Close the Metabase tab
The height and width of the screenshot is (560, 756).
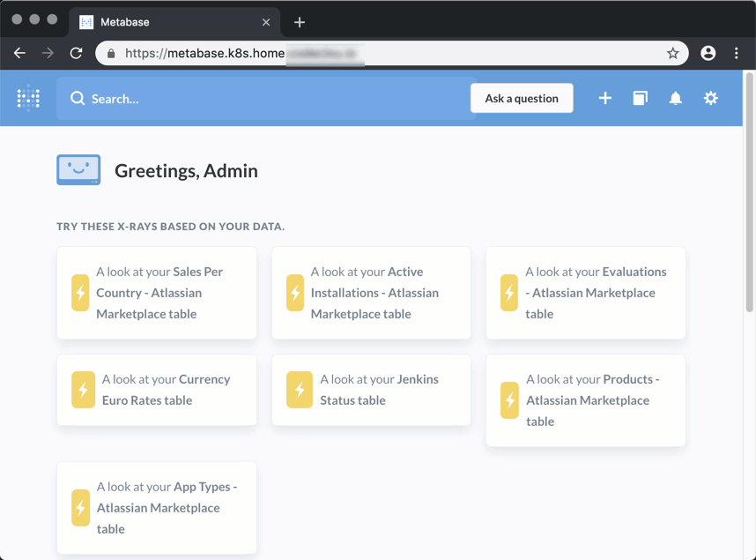click(x=266, y=22)
